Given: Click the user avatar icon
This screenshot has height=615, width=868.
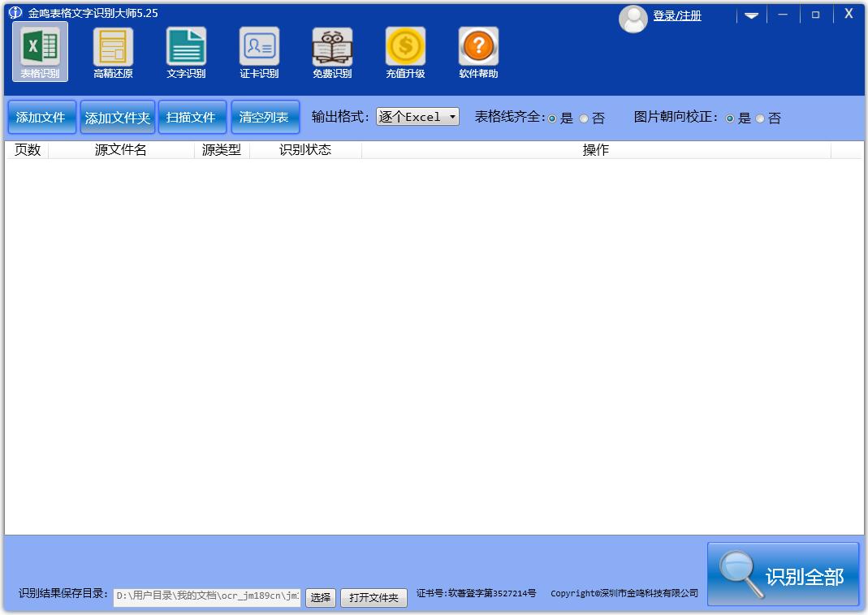Looking at the screenshot, I should (x=633, y=19).
